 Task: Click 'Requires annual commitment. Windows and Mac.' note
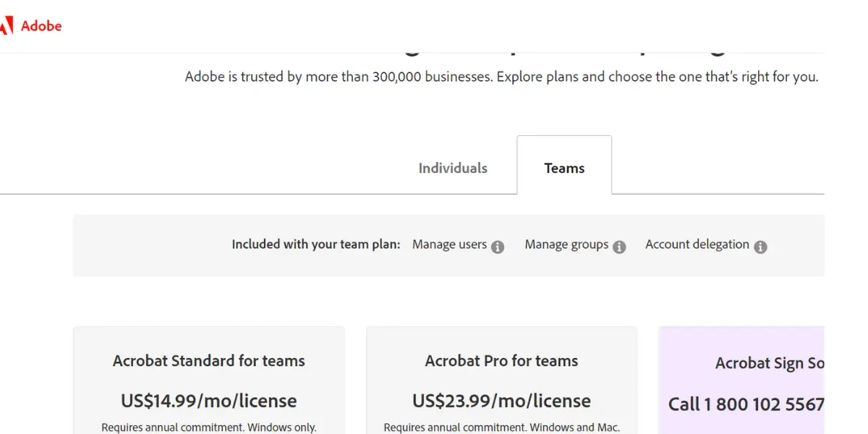click(502, 427)
